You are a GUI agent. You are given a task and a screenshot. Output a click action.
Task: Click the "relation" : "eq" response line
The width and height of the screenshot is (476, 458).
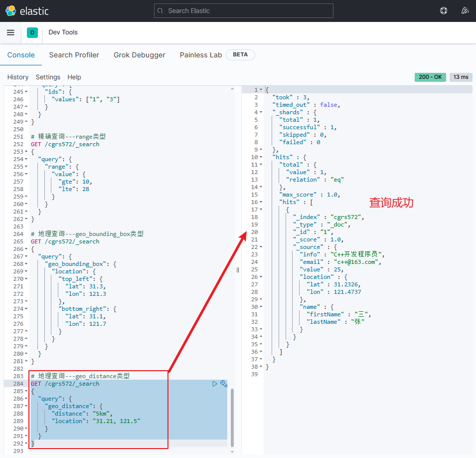[x=315, y=180]
